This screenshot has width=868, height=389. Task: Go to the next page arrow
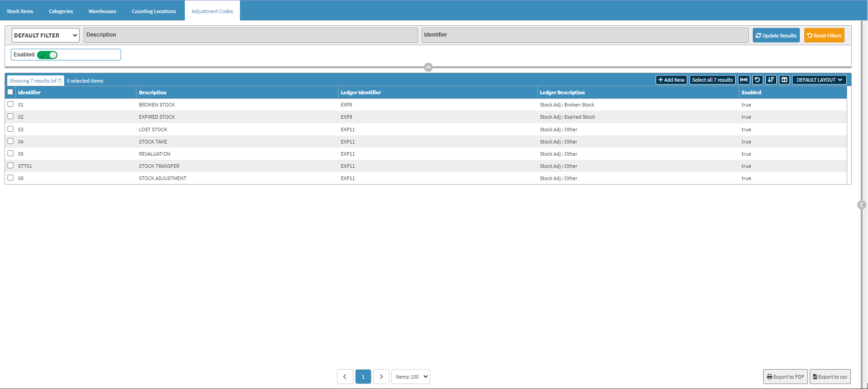[x=381, y=376]
